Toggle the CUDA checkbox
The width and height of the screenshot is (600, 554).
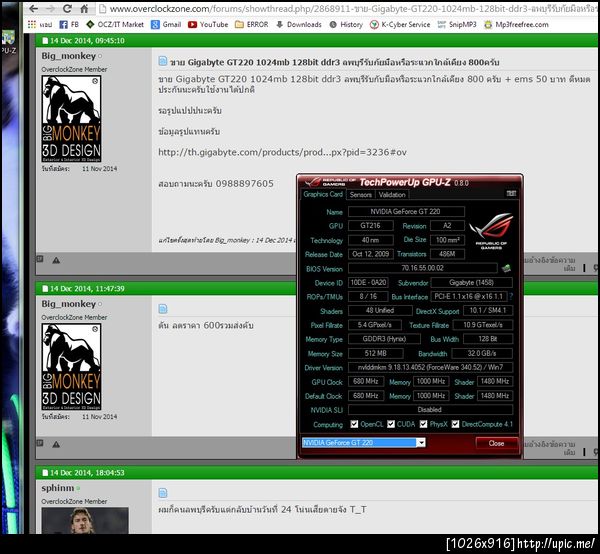(391, 424)
